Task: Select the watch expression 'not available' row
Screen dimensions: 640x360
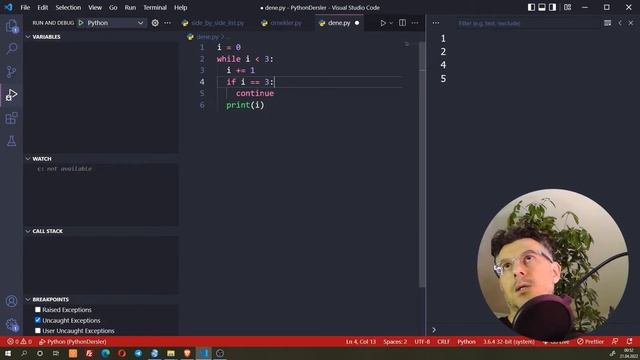Action: point(101,169)
